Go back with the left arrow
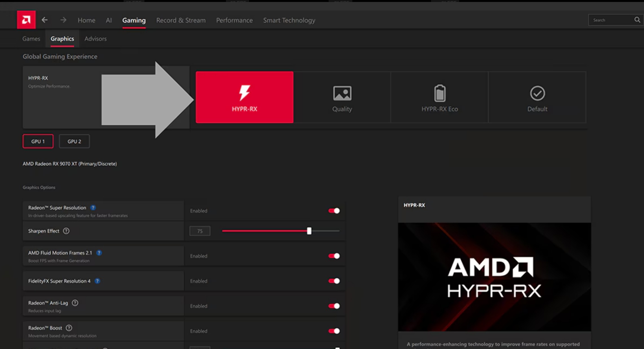 point(45,20)
